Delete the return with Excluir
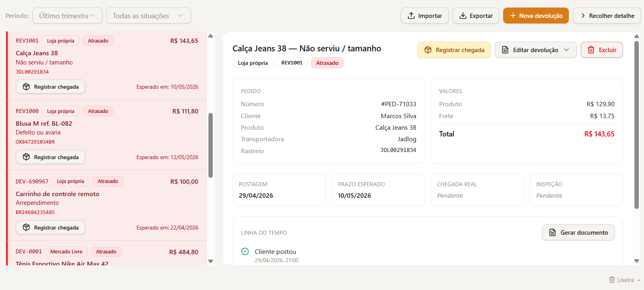Screen dimensions: 644x290 (x=602, y=50)
